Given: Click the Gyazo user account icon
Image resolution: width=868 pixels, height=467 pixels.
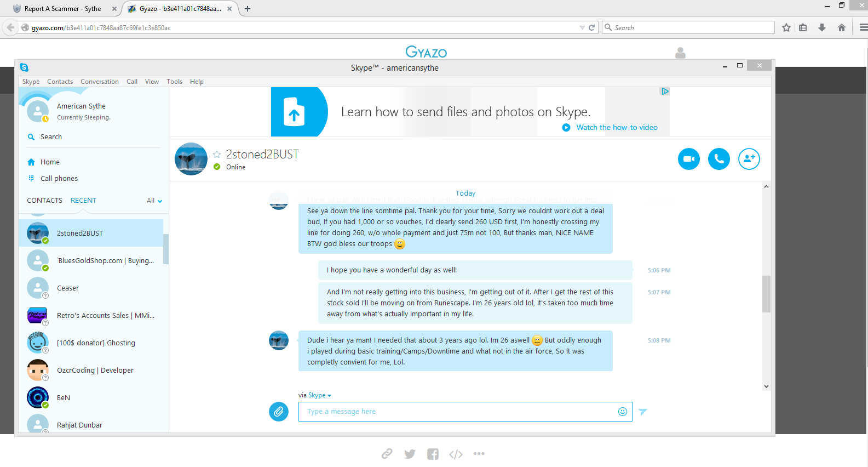Looking at the screenshot, I should [x=680, y=53].
